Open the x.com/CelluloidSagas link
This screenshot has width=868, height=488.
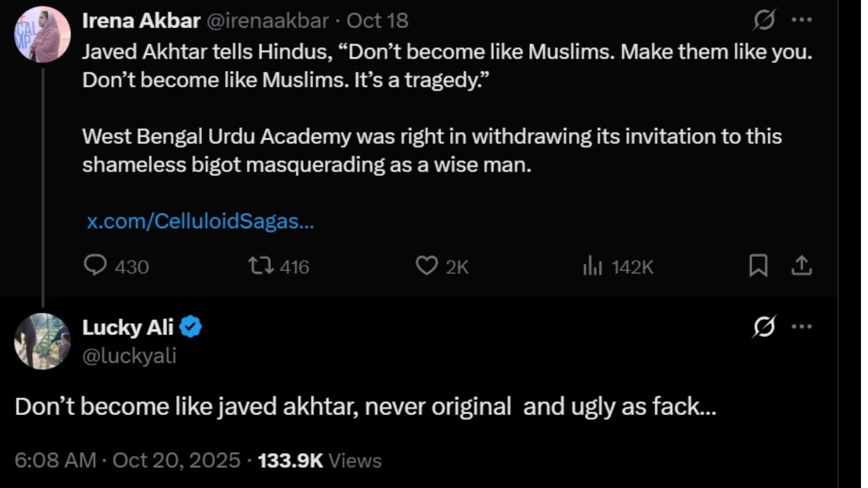coord(200,221)
